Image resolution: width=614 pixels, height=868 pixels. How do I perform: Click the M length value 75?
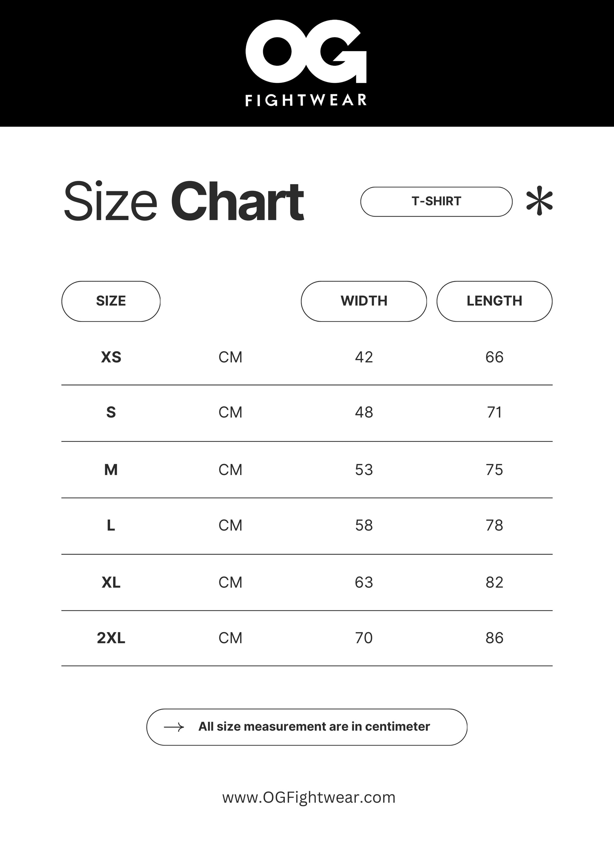coord(494,470)
